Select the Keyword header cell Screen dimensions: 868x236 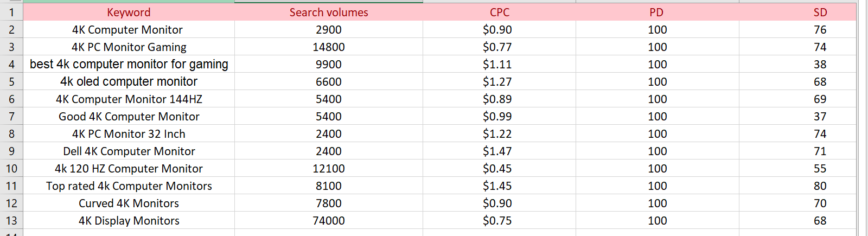pos(129,12)
